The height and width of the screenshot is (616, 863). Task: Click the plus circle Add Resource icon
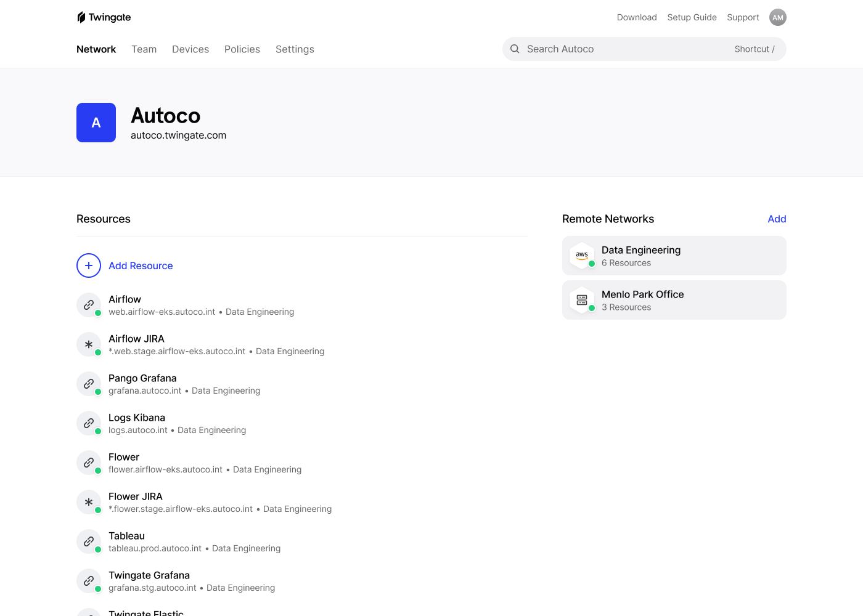89,265
